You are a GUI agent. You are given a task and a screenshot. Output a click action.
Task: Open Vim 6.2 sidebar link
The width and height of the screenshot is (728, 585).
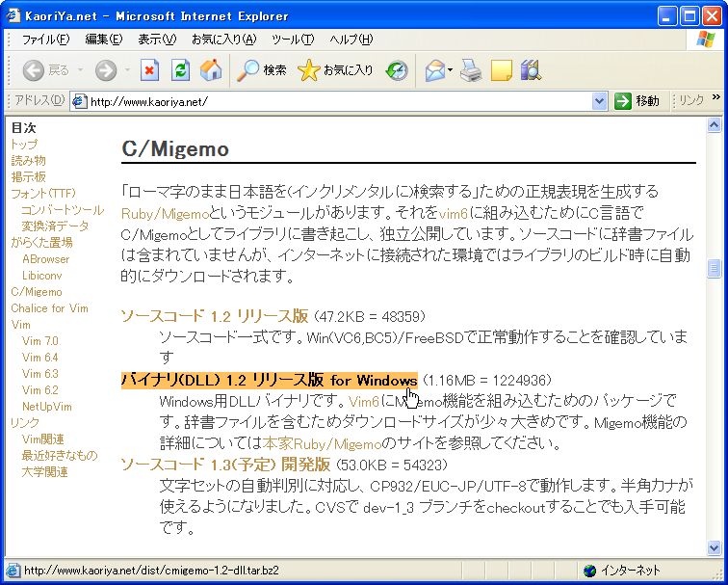[x=39, y=390]
